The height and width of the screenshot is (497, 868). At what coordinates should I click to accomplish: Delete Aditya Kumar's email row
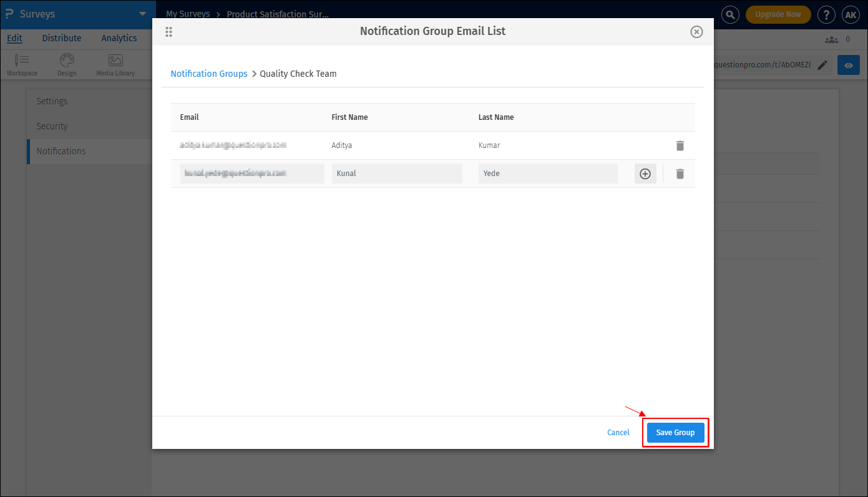point(680,145)
